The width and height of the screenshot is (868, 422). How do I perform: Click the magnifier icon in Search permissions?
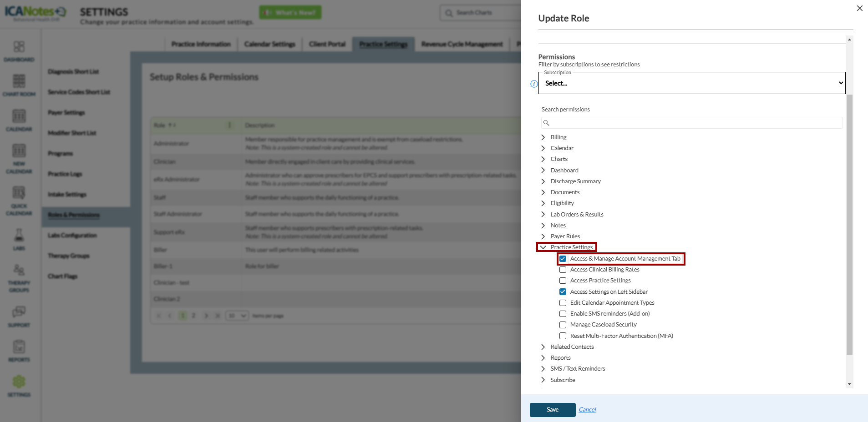(x=546, y=123)
